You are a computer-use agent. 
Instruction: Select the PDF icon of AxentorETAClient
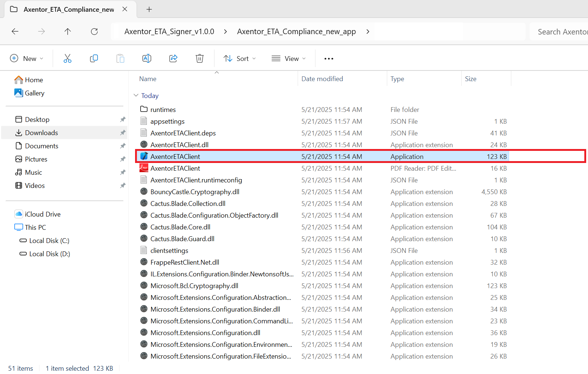144,168
